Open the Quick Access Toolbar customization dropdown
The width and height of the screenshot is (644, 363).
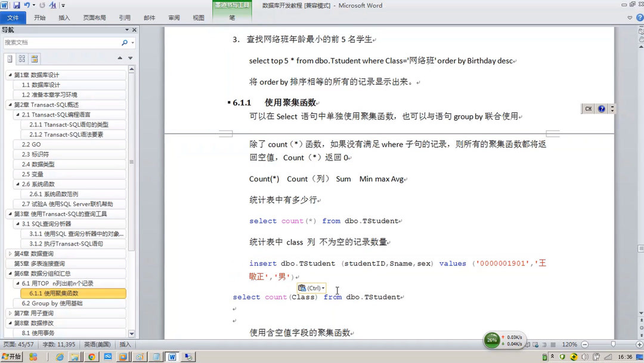(x=63, y=5)
